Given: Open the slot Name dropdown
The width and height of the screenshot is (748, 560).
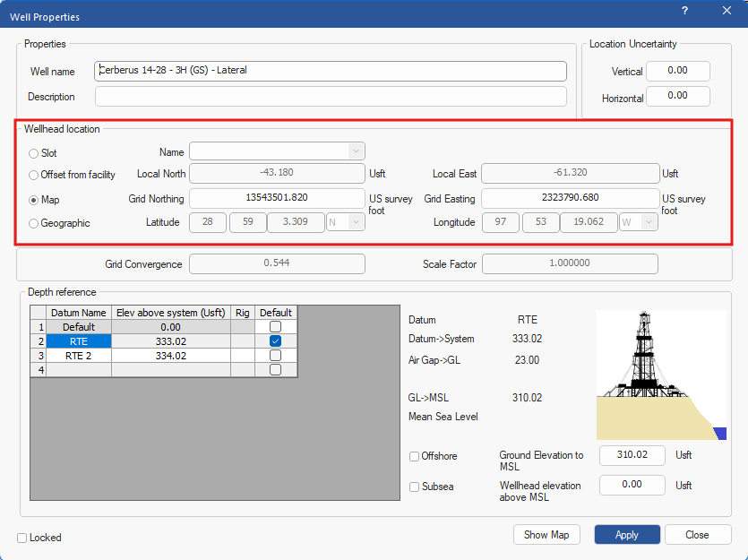Looking at the screenshot, I should pos(355,151).
